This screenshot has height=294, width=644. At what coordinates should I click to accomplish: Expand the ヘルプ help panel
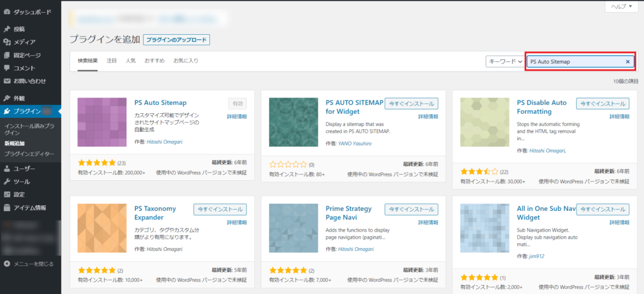(x=622, y=6)
